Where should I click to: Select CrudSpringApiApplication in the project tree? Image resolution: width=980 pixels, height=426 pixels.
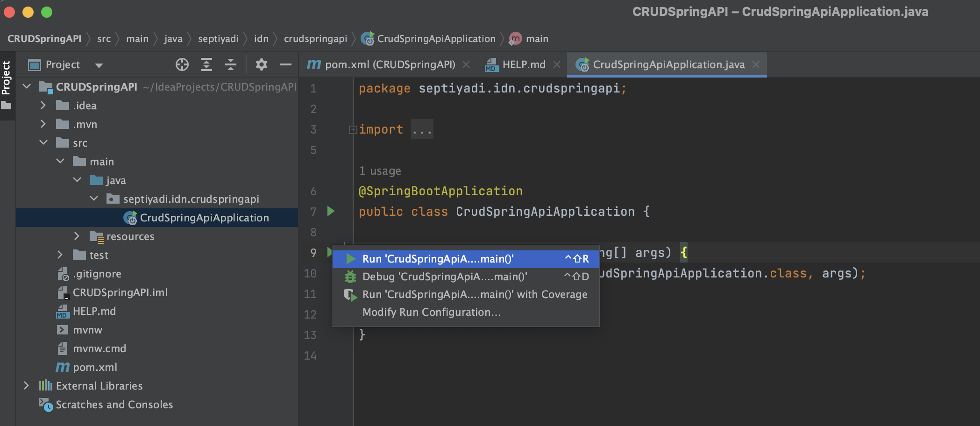157,218
